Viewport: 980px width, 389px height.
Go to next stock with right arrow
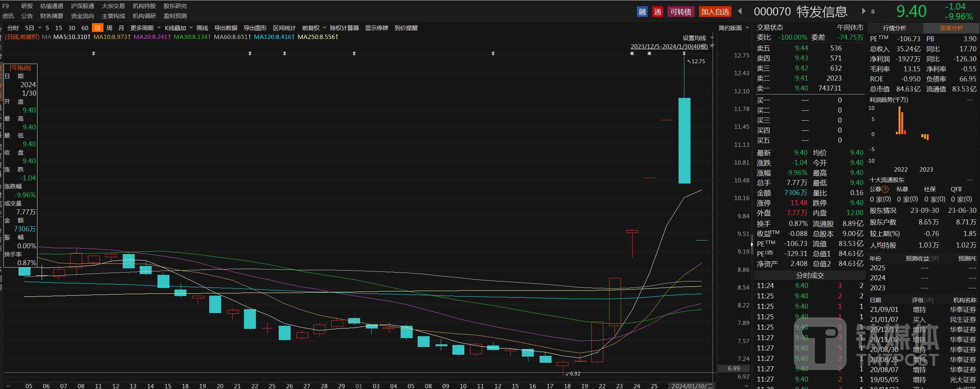click(x=864, y=11)
